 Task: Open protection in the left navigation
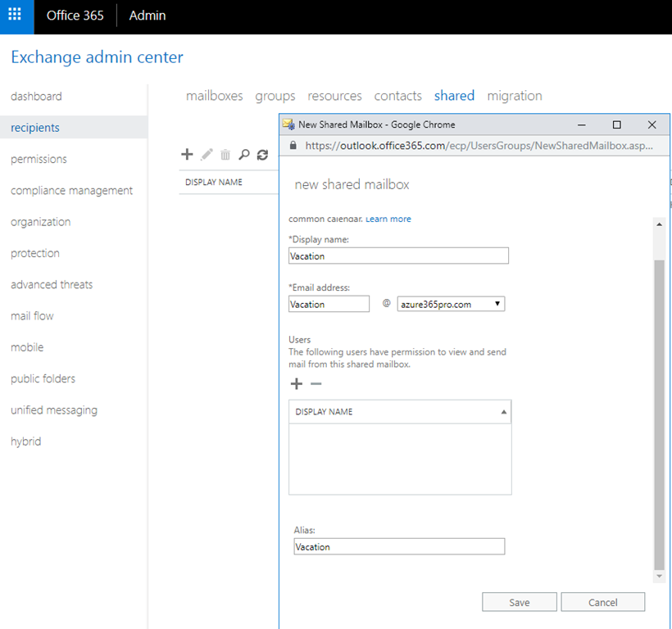[35, 253]
